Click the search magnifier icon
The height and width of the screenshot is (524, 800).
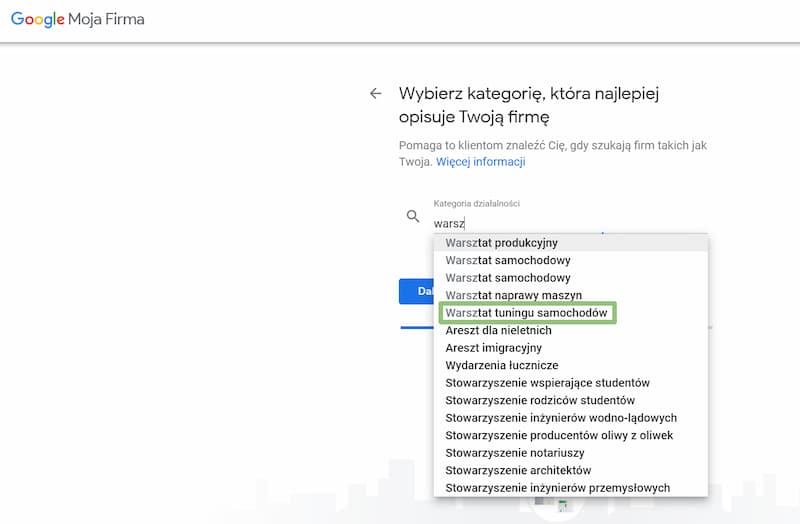coord(413,216)
